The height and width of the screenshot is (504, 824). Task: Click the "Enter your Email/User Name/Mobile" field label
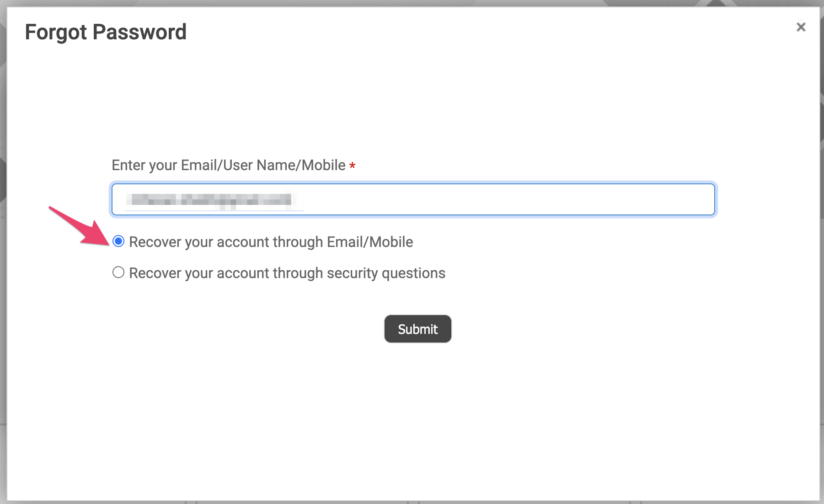pyautogui.click(x=228, y=165)
